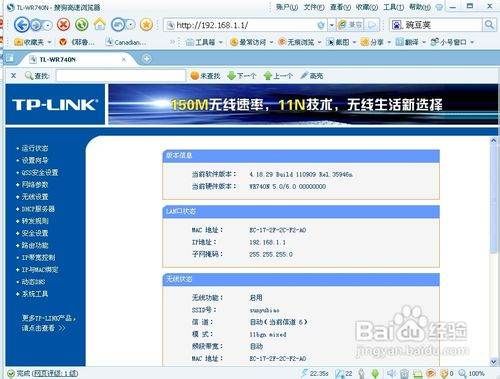This screenshot has width=500, height=379.
Task: Click the green refresh page icon
Action: 82,25
